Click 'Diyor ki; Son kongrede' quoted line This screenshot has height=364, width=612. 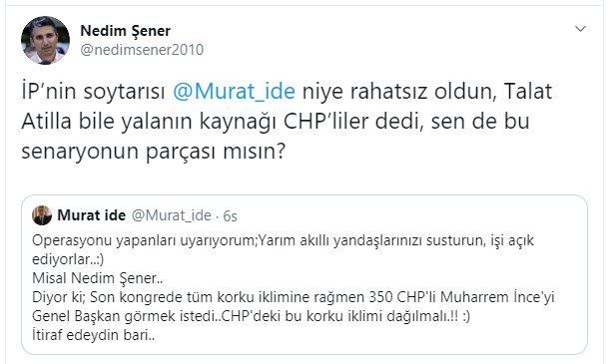click(293, 297)
